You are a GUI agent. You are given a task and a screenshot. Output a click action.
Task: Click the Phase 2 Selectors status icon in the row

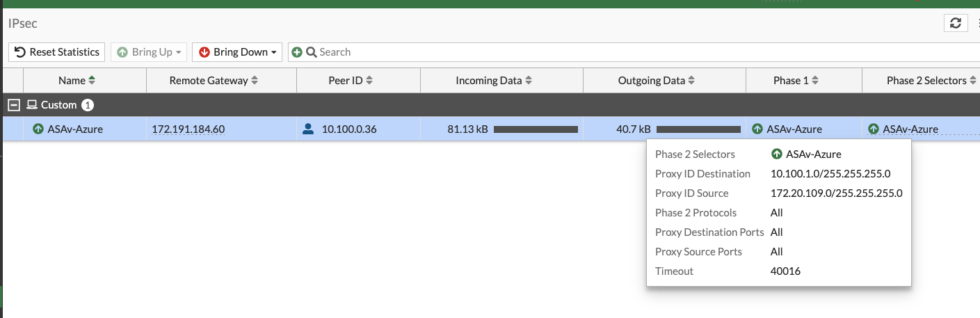pyautogui.click(x=874, y=129)
